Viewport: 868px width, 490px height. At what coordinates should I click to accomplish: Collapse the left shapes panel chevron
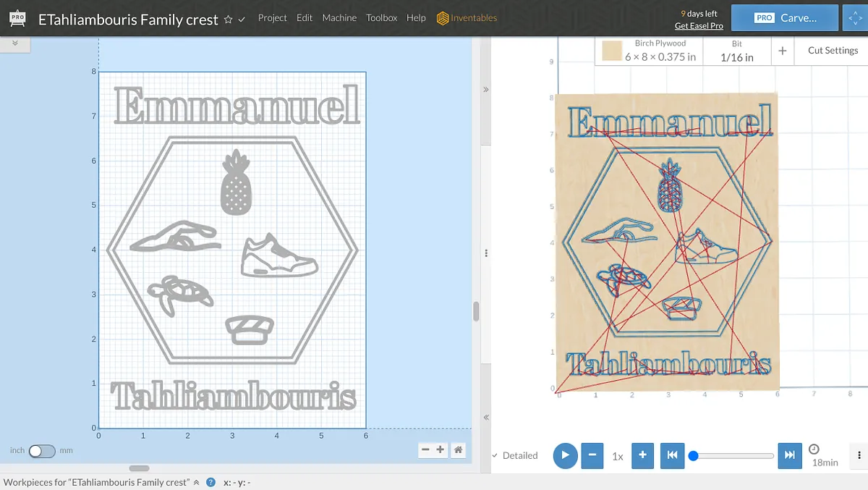click(15, 44)
